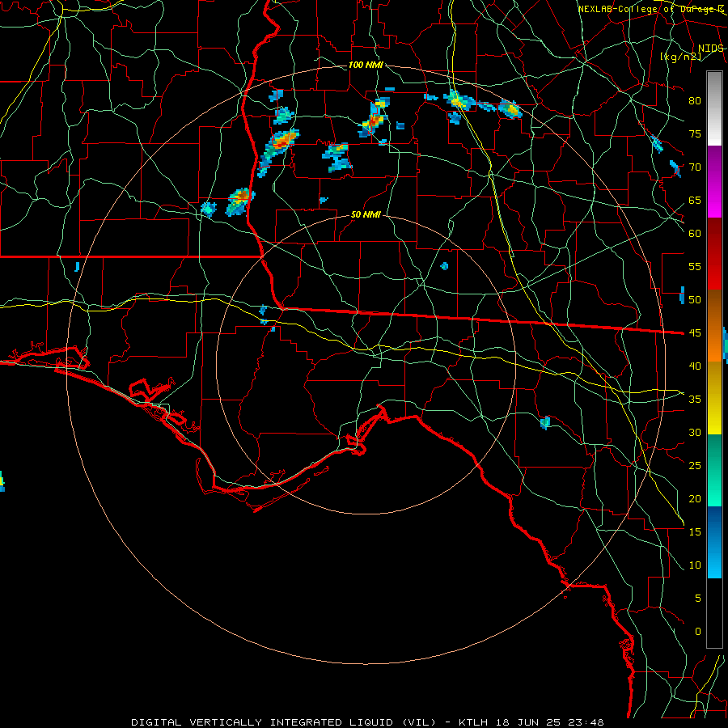728x728 pixels.
Task: Click the 60 value on the color scale
Action: [x=695, y=234]
